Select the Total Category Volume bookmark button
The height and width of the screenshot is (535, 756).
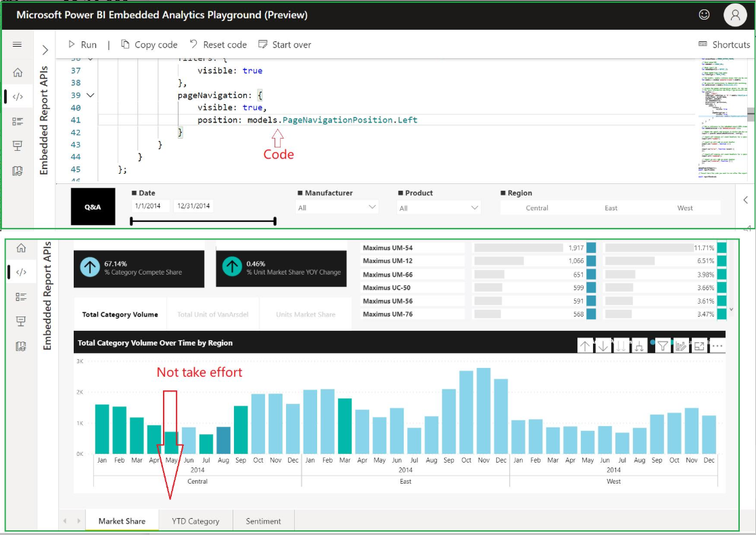(x=120, y=314)
